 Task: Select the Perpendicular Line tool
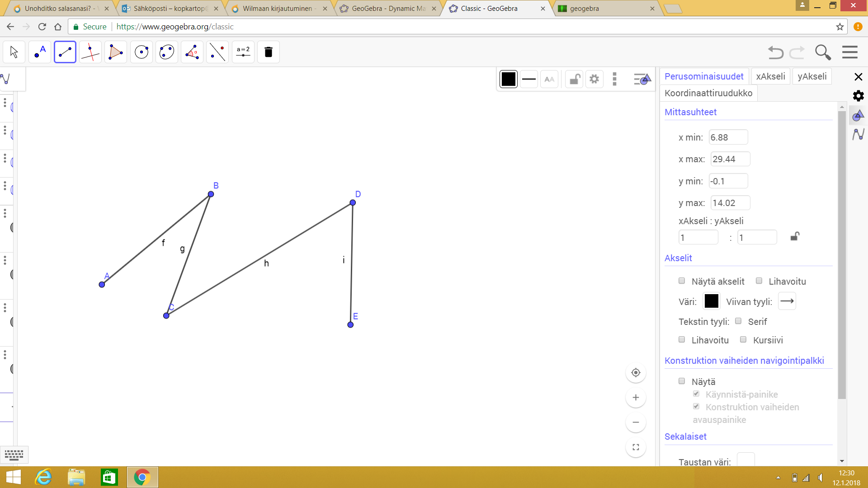coord(90,52)
